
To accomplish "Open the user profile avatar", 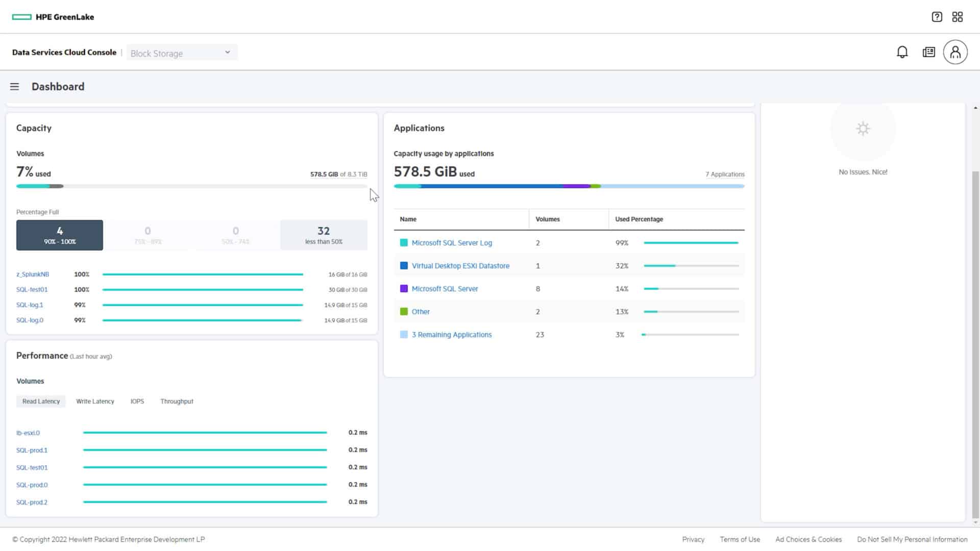I will (955, 52).
